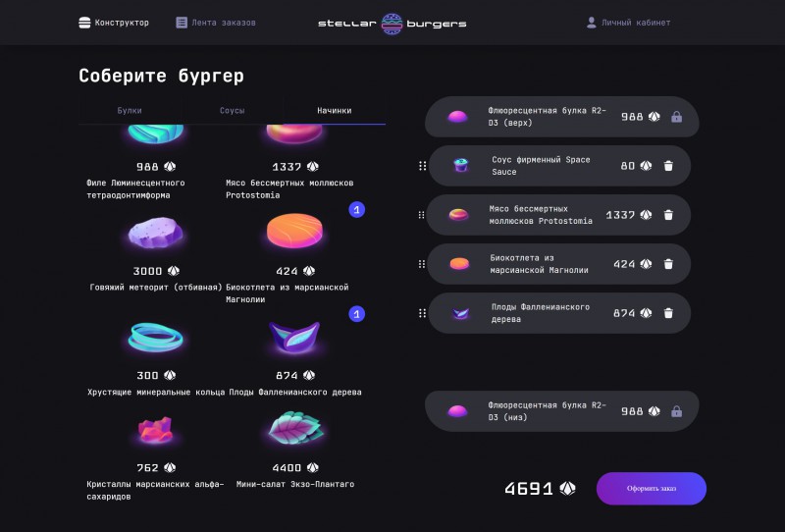Viewport: 785px width, 532px height.
Task: Click trash icon for Биокотлета из марсианской Магнолии
Action: coord(668,264)
